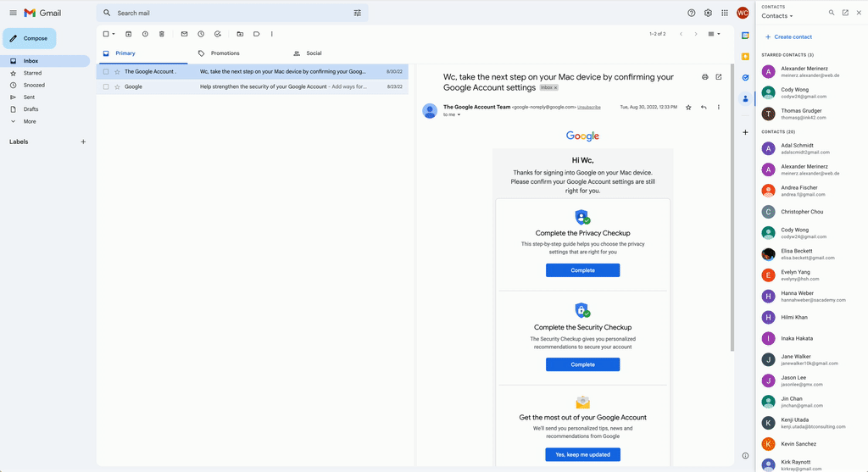
Task: Open the Support help icon
Action: click(x=692, y=13)
